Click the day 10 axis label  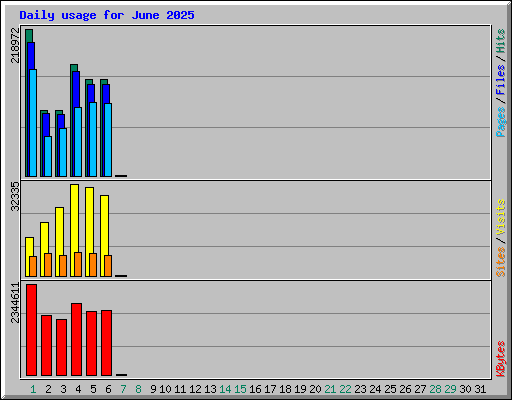tap(165, 389)
